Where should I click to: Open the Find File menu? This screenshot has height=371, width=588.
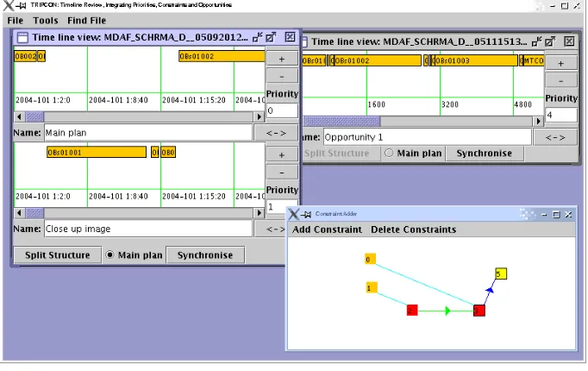coord(86,21)
